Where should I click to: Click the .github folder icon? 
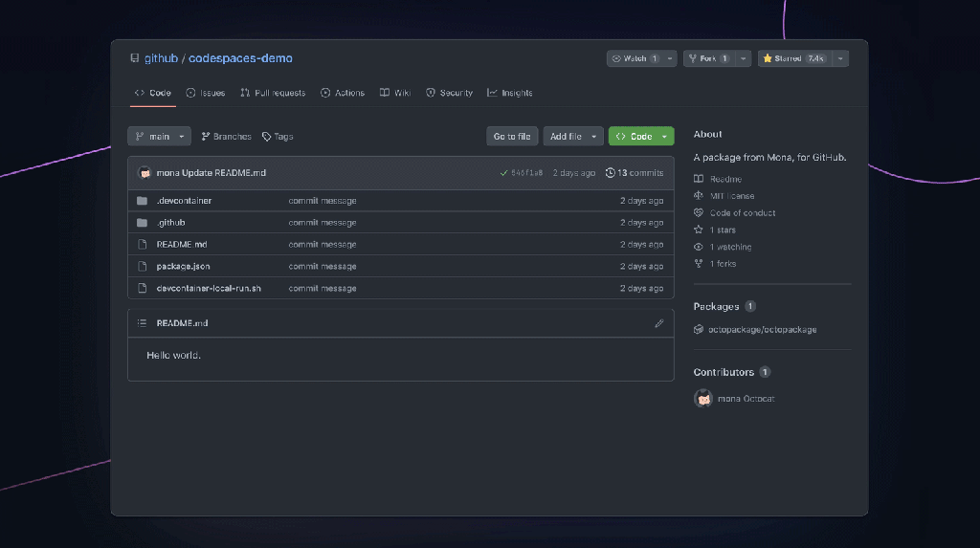click(x=143, y=223)
